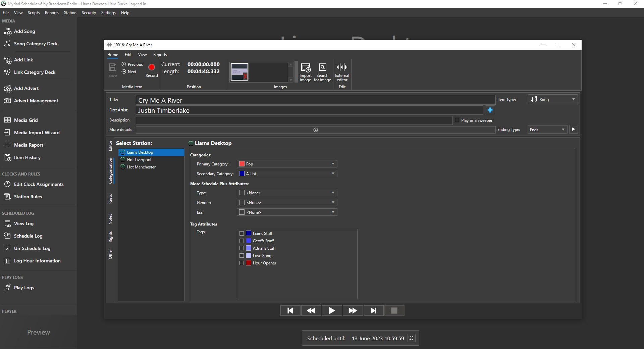This screenshot has width=644, height=349.
Task: Open the Item Type dropdown
Action: [x=552, y=99]
